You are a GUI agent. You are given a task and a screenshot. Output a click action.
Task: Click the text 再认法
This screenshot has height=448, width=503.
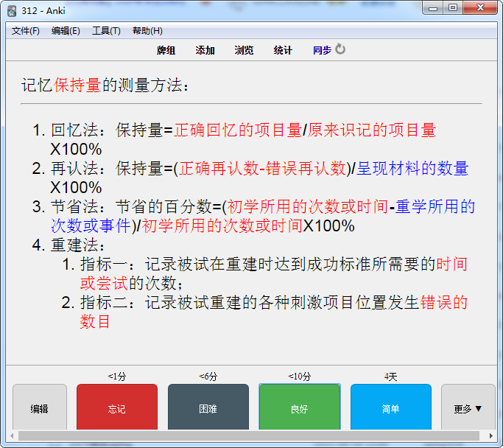74,169
